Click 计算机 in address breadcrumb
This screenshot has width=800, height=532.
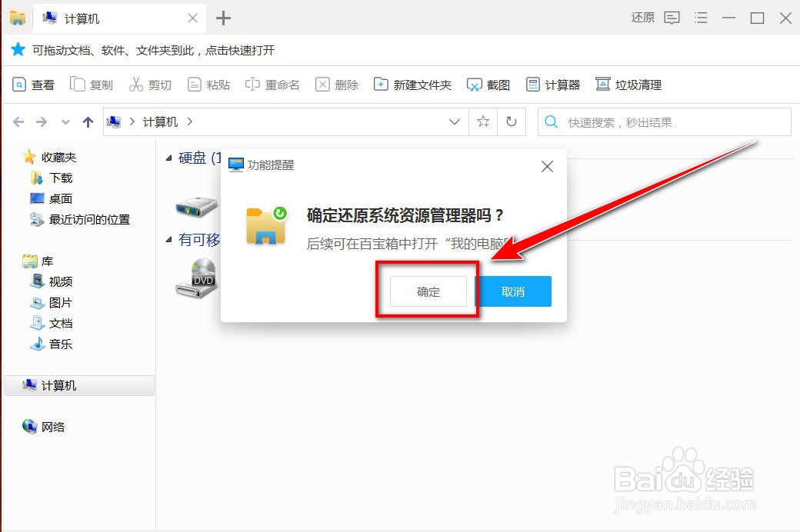[x=160, y=122]
